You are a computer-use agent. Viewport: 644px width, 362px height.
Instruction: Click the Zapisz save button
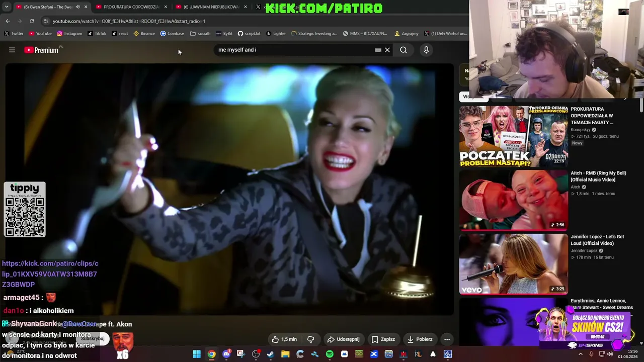383,339
